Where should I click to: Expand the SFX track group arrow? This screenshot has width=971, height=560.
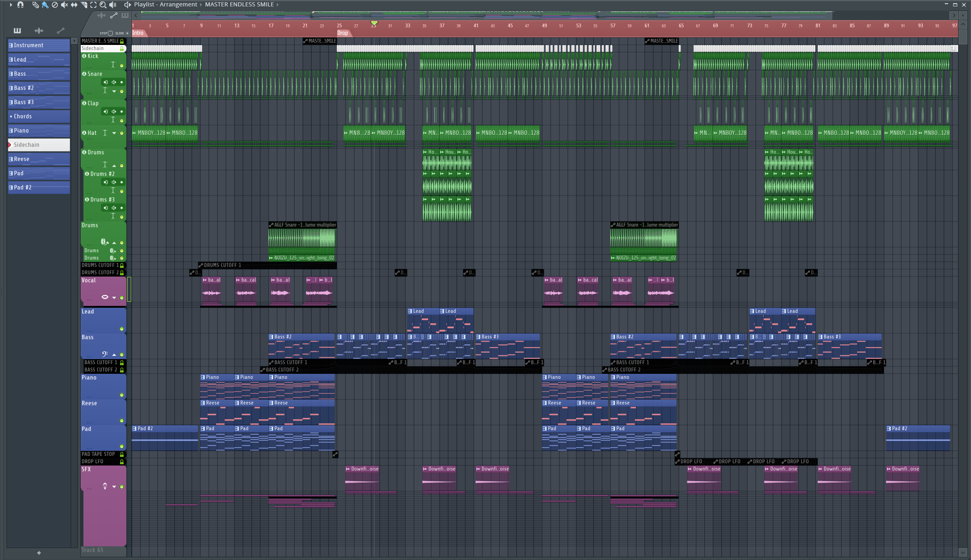[x=114, y=487]
